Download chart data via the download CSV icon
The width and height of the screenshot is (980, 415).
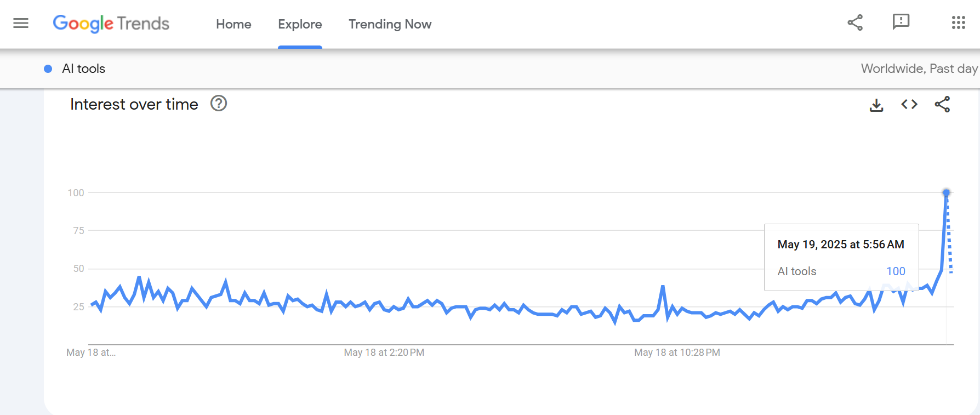876,104
